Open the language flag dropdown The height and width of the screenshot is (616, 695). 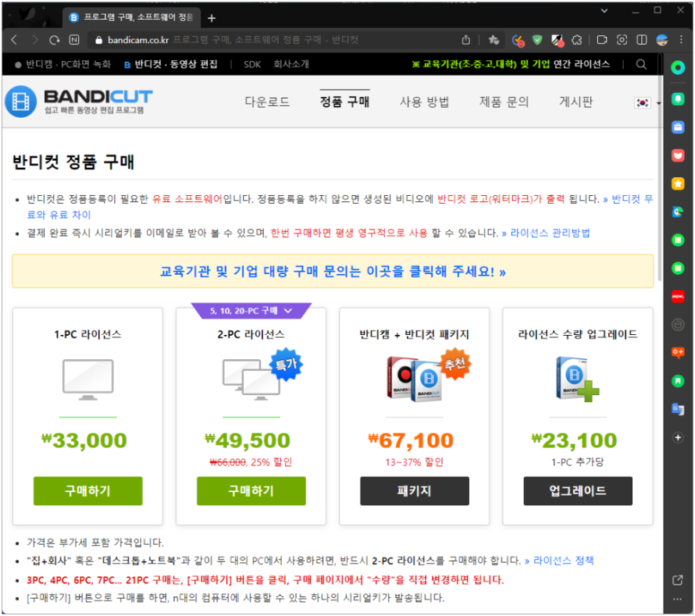pyautogui.click(x=647, y=103)
